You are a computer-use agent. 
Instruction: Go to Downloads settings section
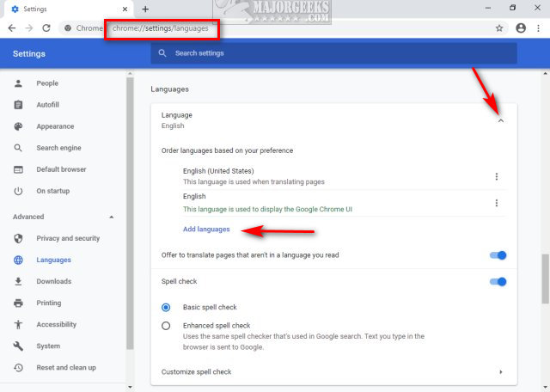tap(53, 281)
